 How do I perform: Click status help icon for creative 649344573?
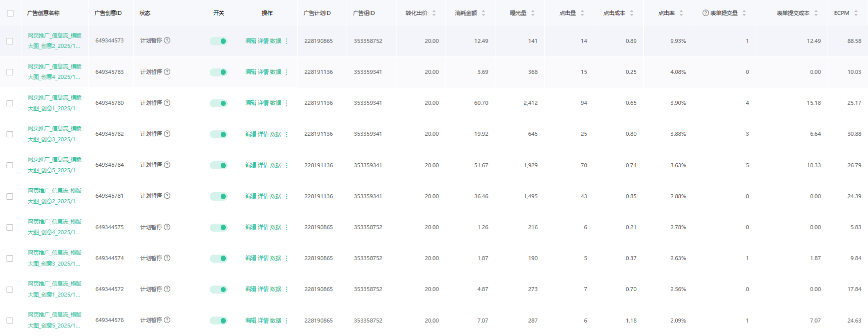coord(167,40)
